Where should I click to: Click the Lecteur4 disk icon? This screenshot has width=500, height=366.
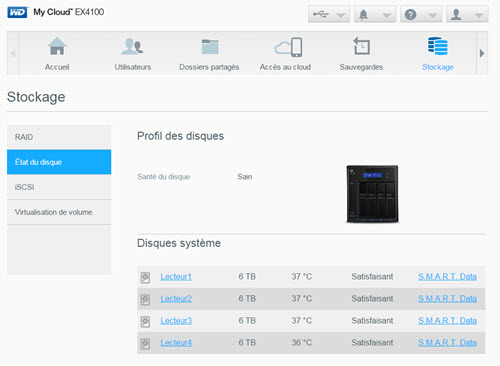point(145,343)
